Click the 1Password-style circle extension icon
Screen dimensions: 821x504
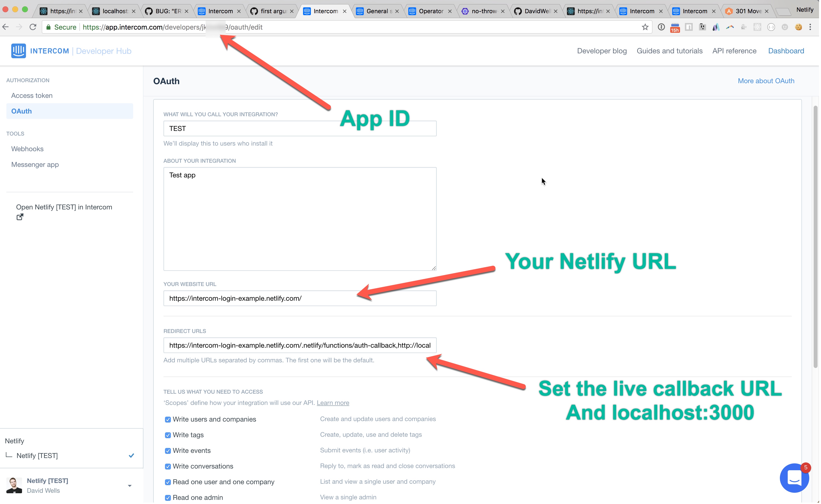pos(663,27)
